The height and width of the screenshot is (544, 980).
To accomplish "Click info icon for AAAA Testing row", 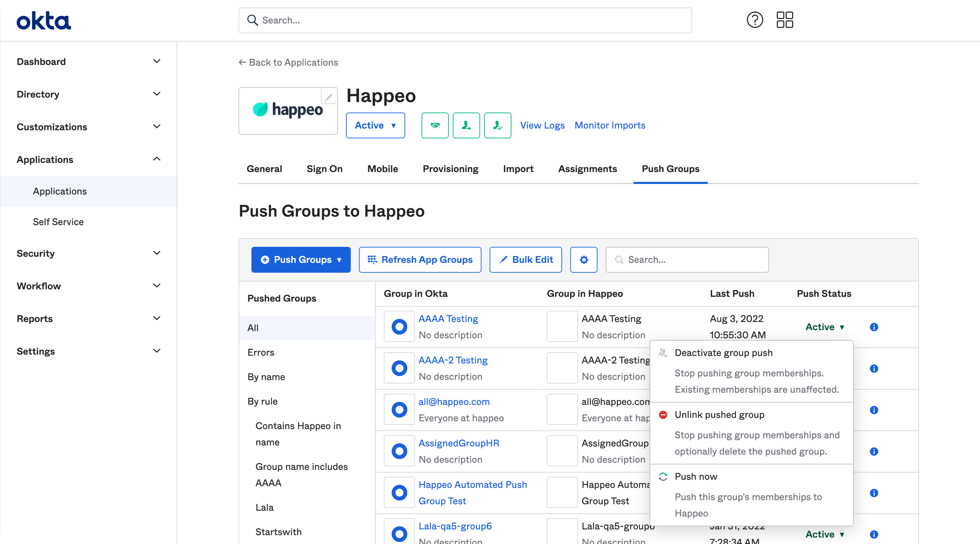I will point(874,327).
